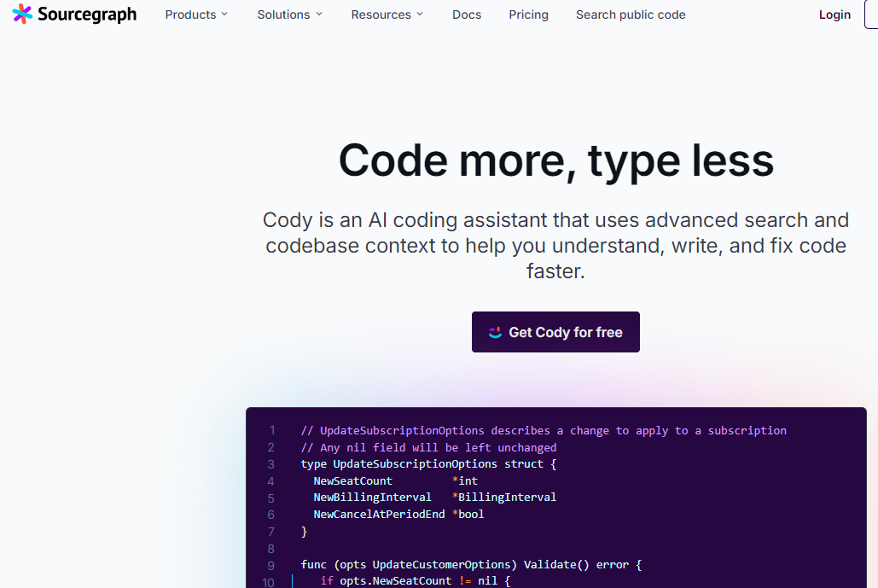Viewport: 878px width, 588px height.
Task: Open the Pricing page
Action: [528, 15]
